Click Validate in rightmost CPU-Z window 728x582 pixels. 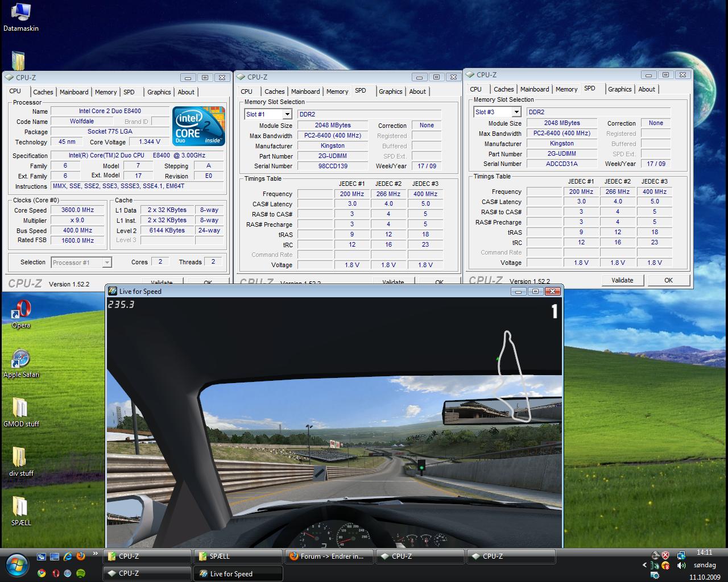click(x=622, y=280)
